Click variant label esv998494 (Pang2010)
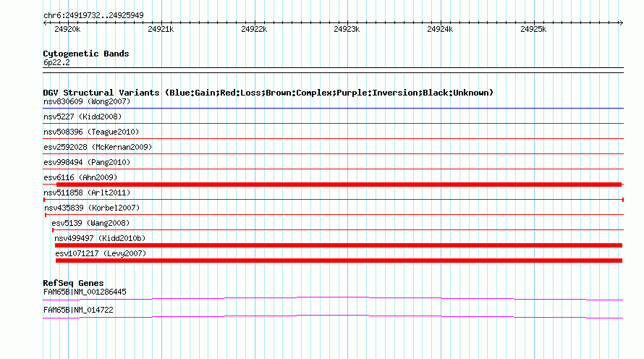The height and width of the screenshot is (359, 644). (x=87, y=162)
